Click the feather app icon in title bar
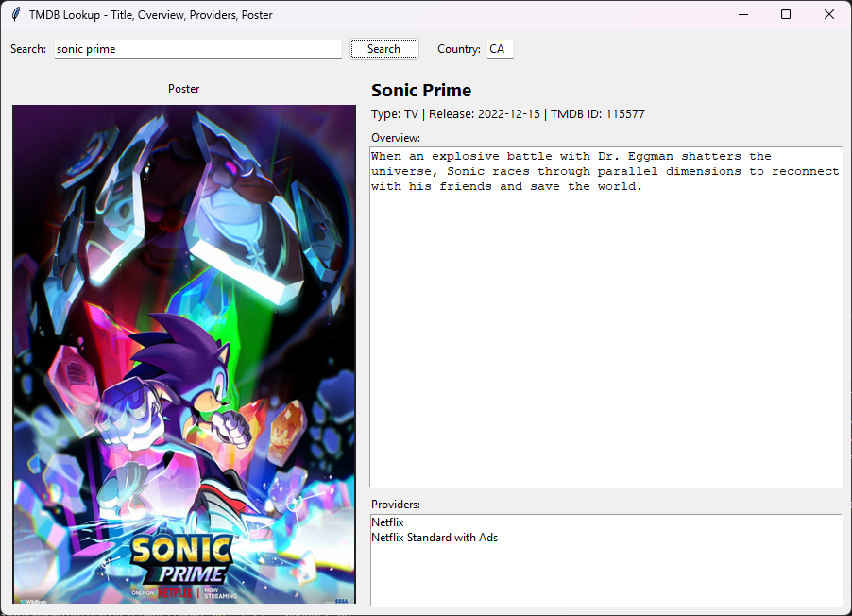Screen dimensions: 852x616 point(15,14)
